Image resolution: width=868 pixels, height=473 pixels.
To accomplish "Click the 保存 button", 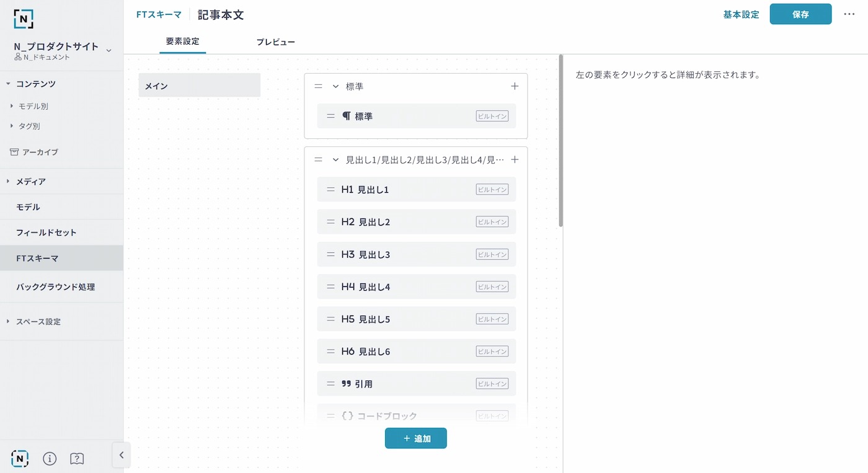I will pos(800,14).
